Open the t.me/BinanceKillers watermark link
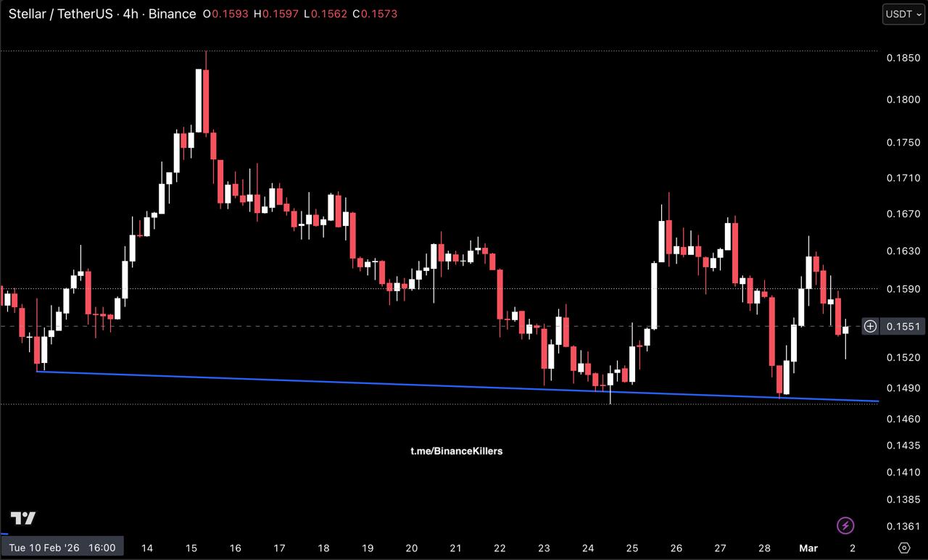 [x=456, y=451]
